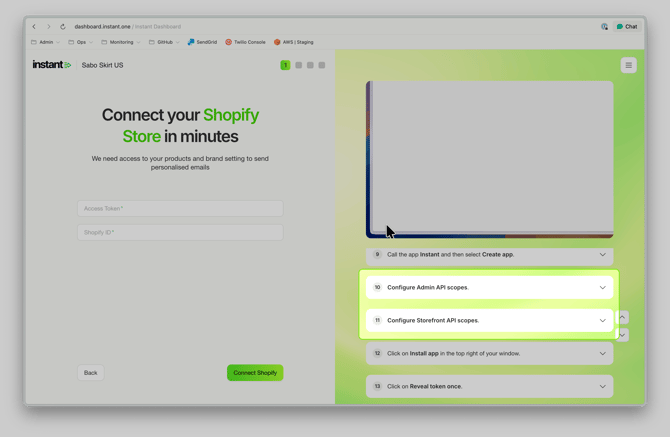Click the browser forward arrow

click(x=48, y=27)
